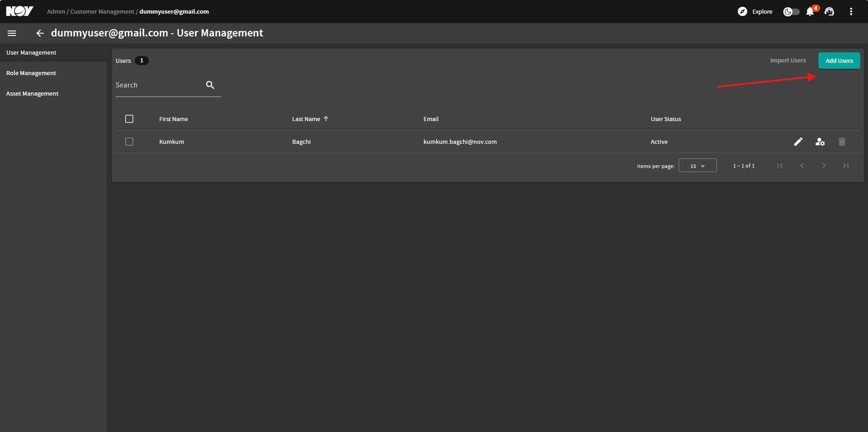Click the User Status column header

click(666, 119)
